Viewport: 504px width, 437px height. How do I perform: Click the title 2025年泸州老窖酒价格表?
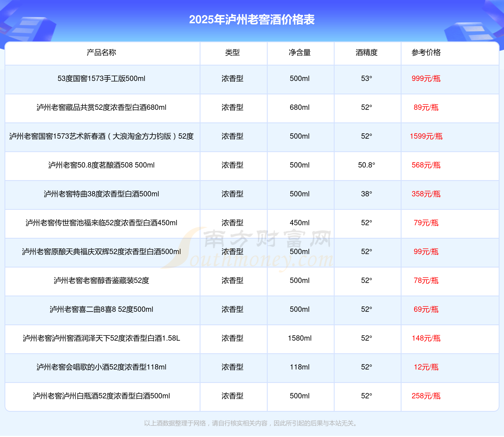(x=252, y=20)
